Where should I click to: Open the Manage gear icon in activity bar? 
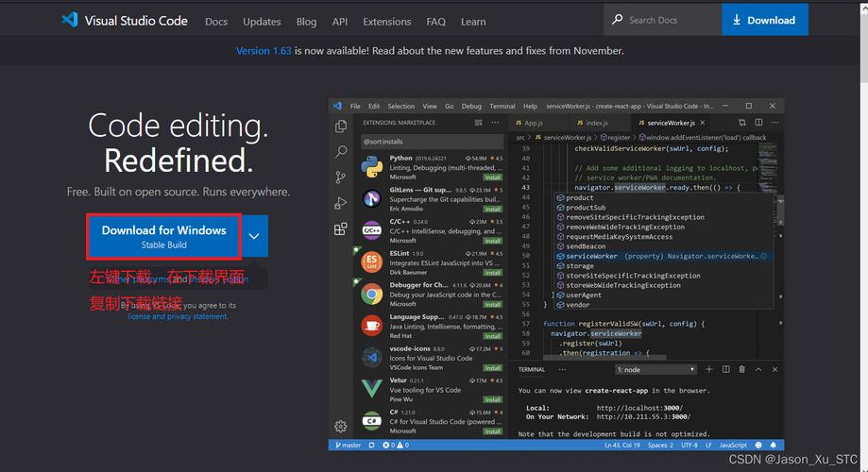point(340,426)
